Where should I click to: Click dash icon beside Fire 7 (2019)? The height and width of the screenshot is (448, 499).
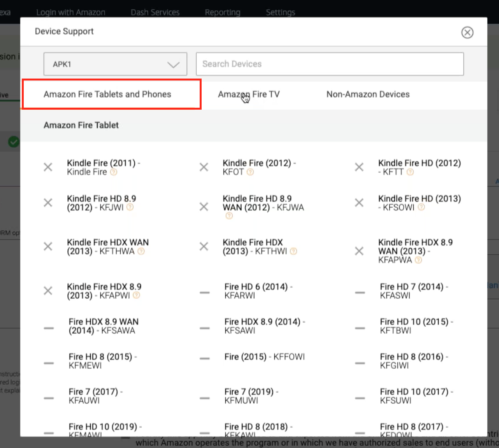coord(205,398)
